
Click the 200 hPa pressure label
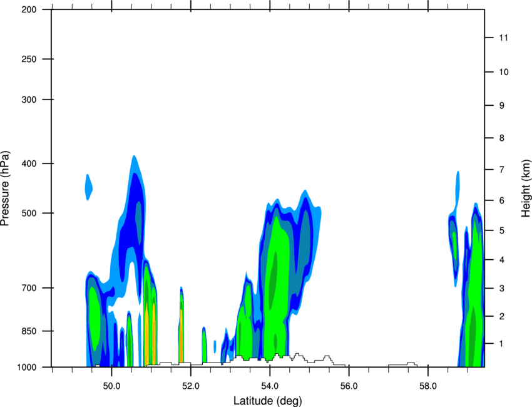pyautogui.click(x=29, y=9)
